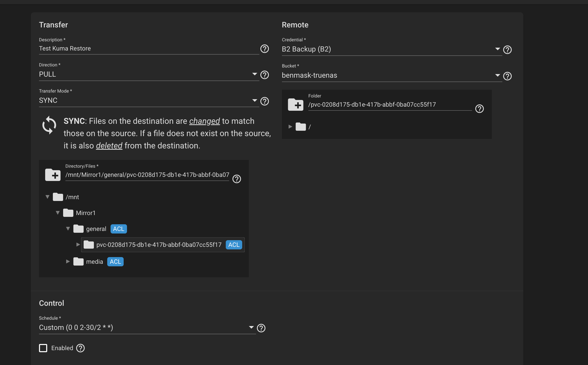Open help tooltip for Description field
The image size is (588, 365).
click(264, 49)
